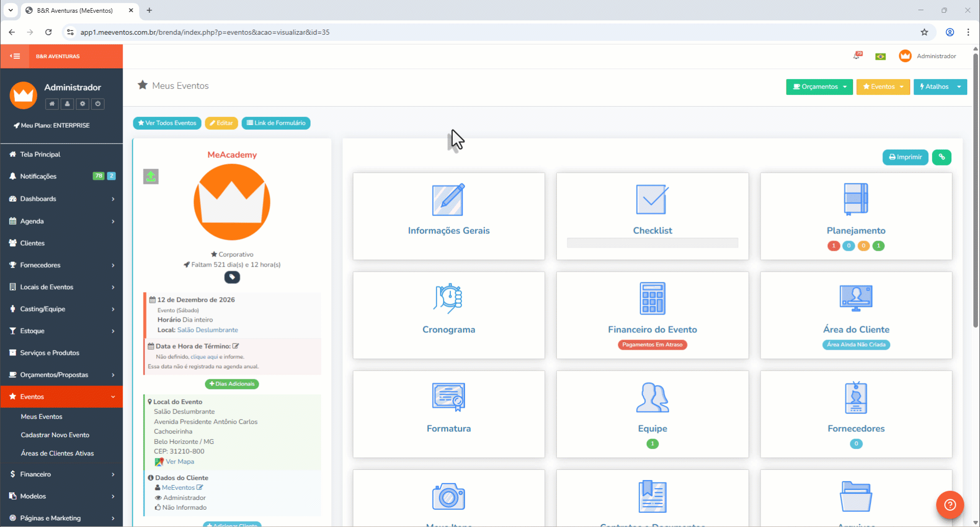This screenshot has width=980, height=527.
Task: Open the Fornecedores badge icon
Action: click(856, 397)
